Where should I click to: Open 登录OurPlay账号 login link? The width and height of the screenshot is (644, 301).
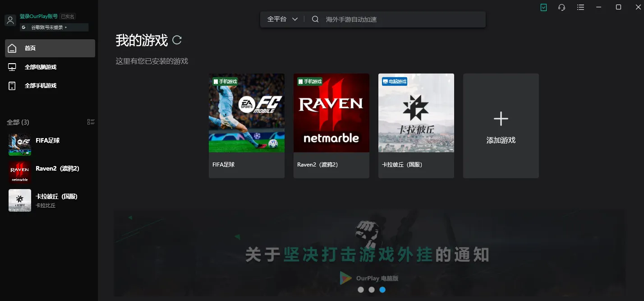pos(39,16)
